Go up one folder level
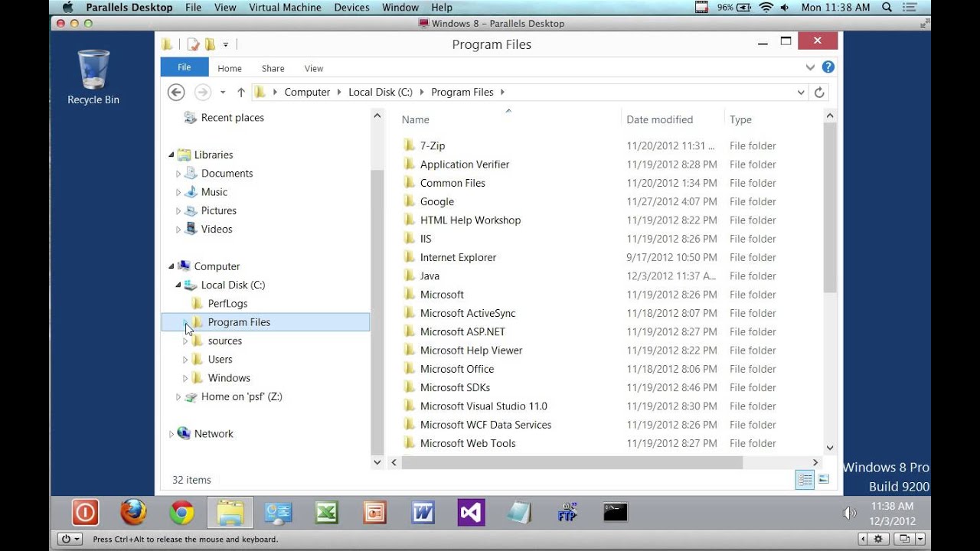Image resolution: width=980 pixels, height=551 pixels. pos(241,93)
